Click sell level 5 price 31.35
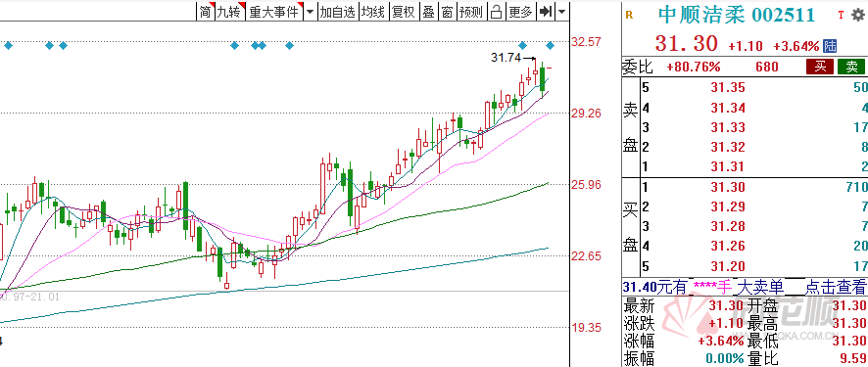Image resolution: width=868 pixels, height=367 pixels. point(728,87)
